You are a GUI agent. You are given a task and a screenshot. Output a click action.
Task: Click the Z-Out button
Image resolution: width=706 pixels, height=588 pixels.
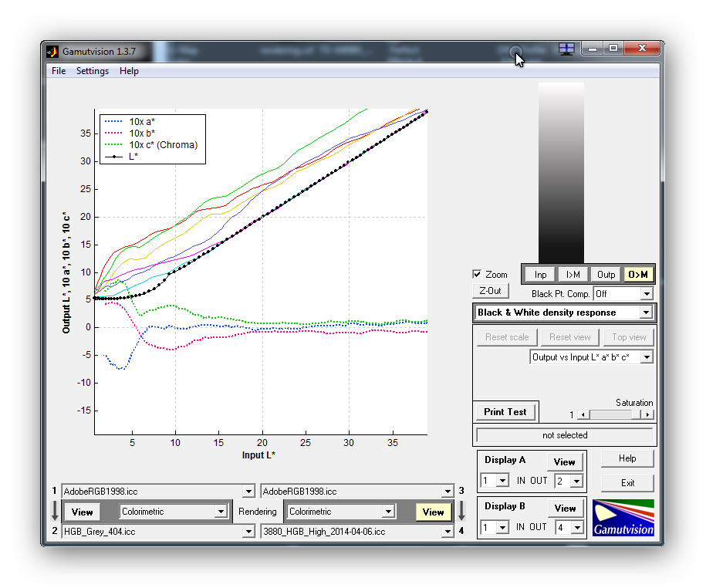[491, 291]
